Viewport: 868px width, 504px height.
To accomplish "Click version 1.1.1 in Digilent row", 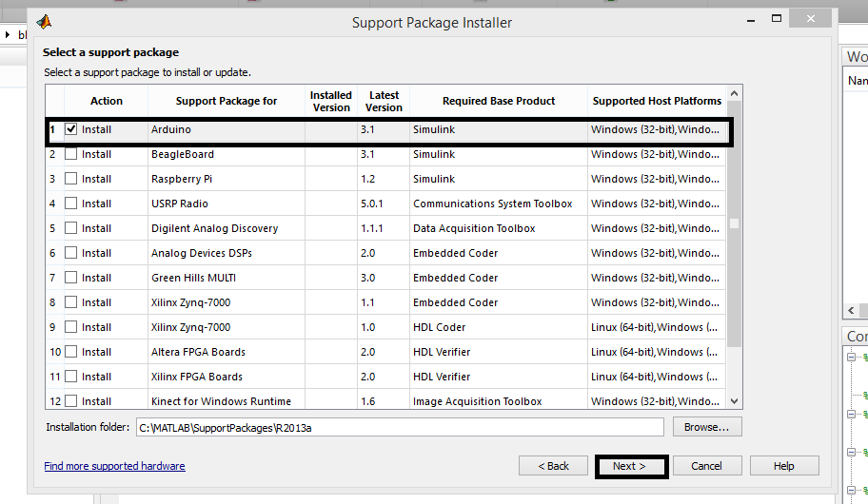I will pos(384,228).
